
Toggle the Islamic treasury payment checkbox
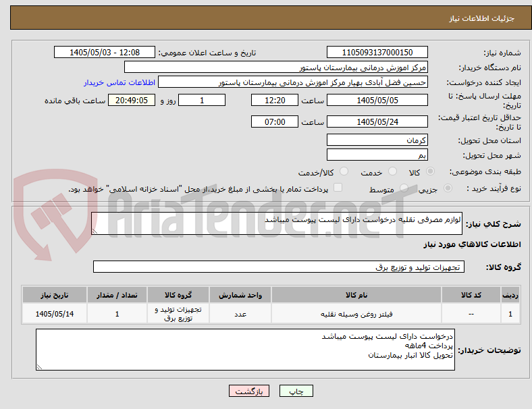tap(338, 188)
